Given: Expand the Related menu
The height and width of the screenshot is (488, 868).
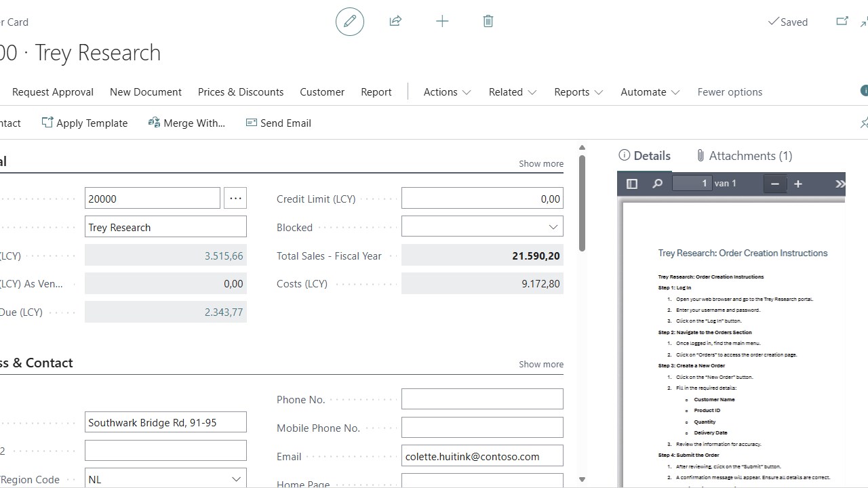Looking at the screenshot, I should pyautogui.click(x=513, y=92).
